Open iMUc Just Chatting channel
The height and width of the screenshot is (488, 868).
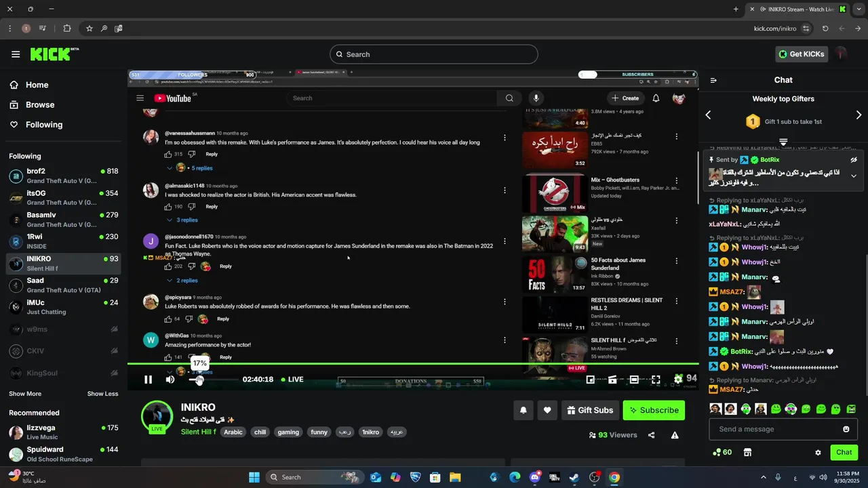(x=64, y=307)
